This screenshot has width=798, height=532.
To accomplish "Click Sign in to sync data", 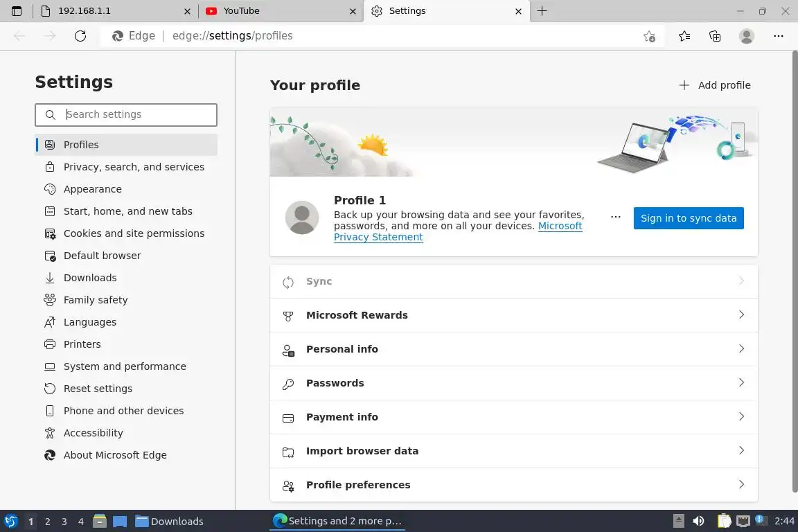I will pos(688,218).
